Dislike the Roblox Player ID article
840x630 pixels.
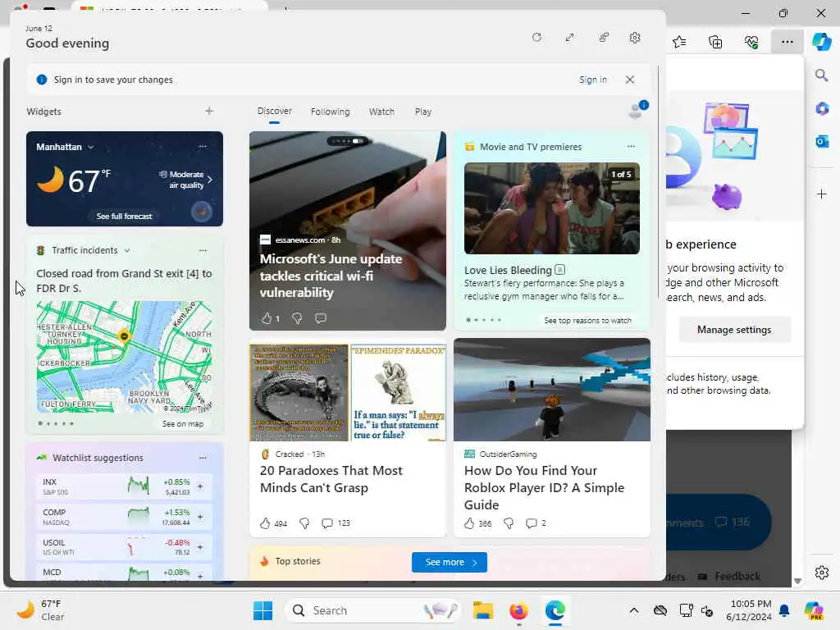tap(509, 523)
